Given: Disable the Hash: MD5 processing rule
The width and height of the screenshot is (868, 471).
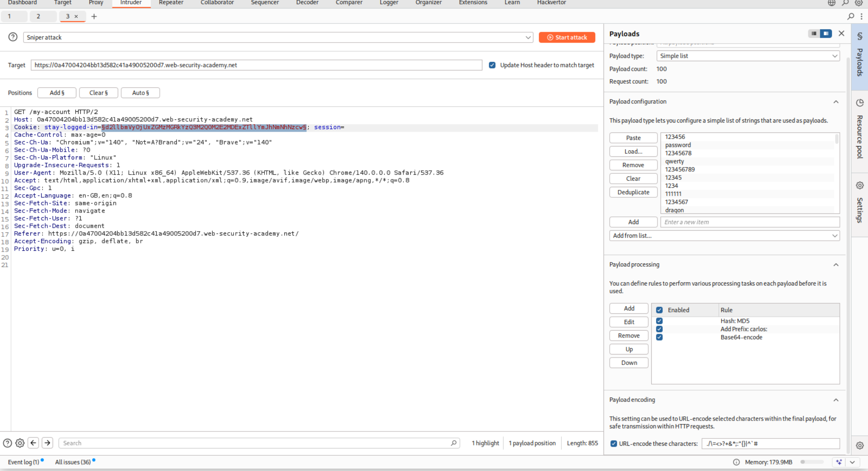Looking at the screenshot, I should tap(659, 321).
